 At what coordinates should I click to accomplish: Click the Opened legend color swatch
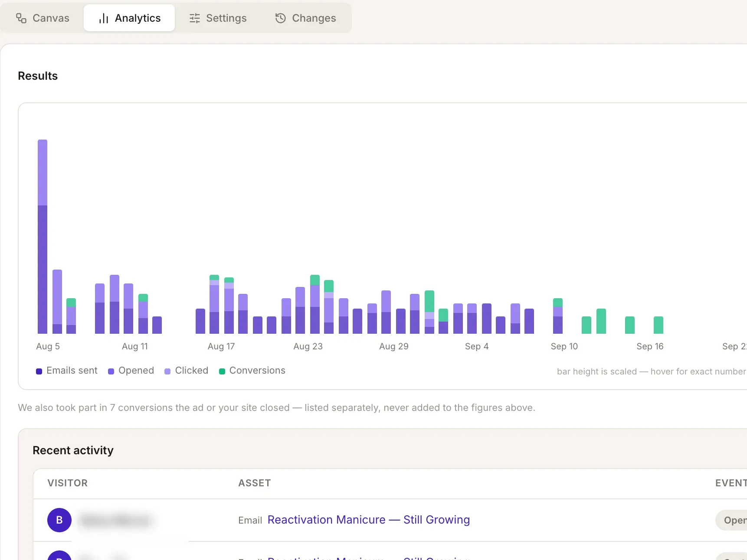[x=111, y=371]
